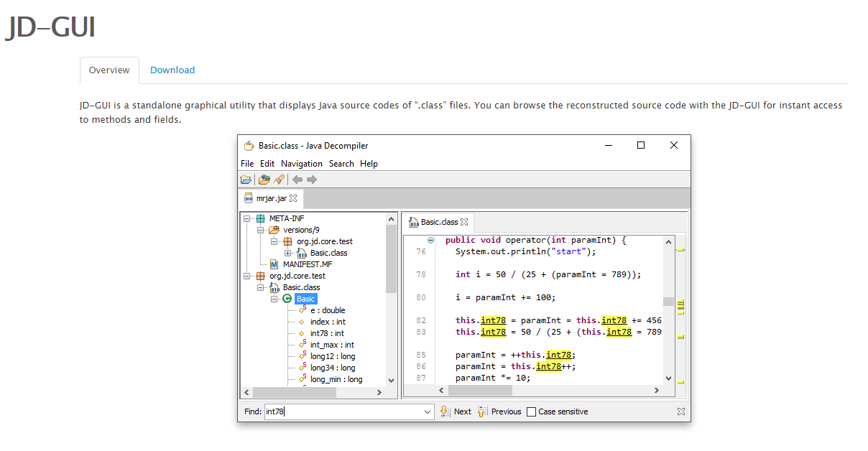Collapse the versions/9 tree node
The image size is (868, 451).
[261, 230]
